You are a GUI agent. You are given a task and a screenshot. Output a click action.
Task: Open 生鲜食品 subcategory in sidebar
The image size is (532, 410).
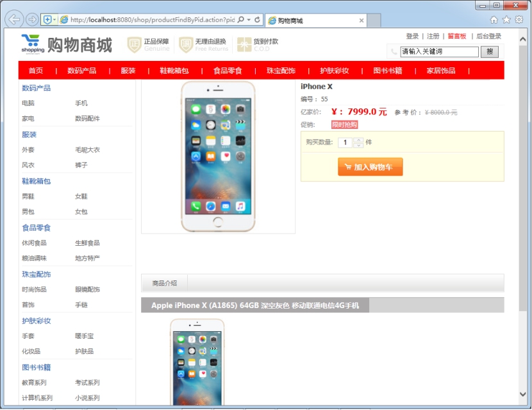tap(88, 243)
